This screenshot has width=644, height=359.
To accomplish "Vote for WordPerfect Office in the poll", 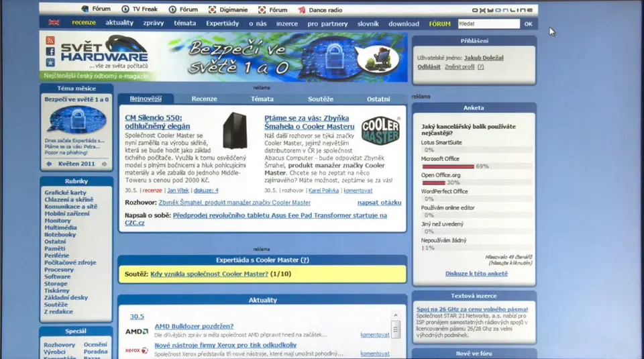I will pos(444,191).
